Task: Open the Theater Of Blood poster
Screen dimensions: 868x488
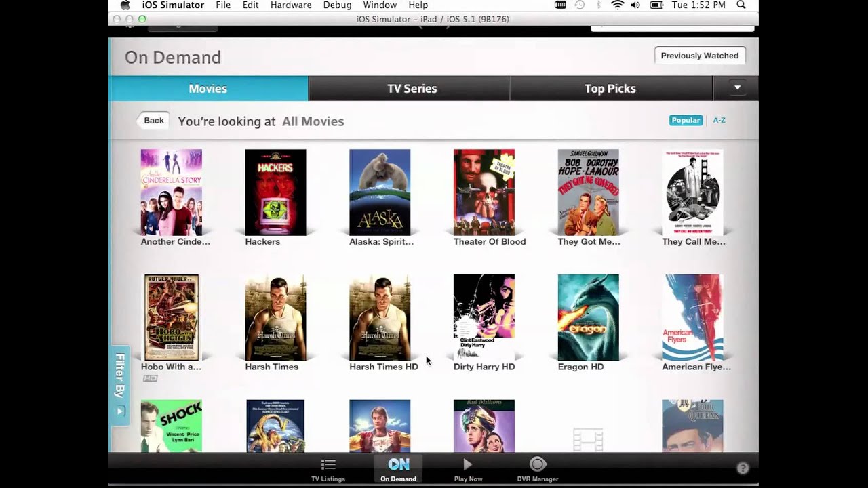Action: [x=484, y=192]
